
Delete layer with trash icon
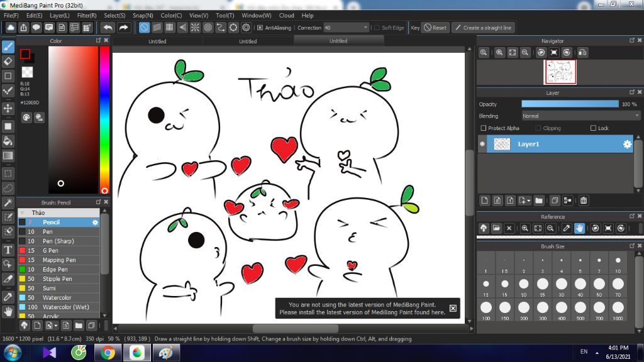(x=584, y=200)
